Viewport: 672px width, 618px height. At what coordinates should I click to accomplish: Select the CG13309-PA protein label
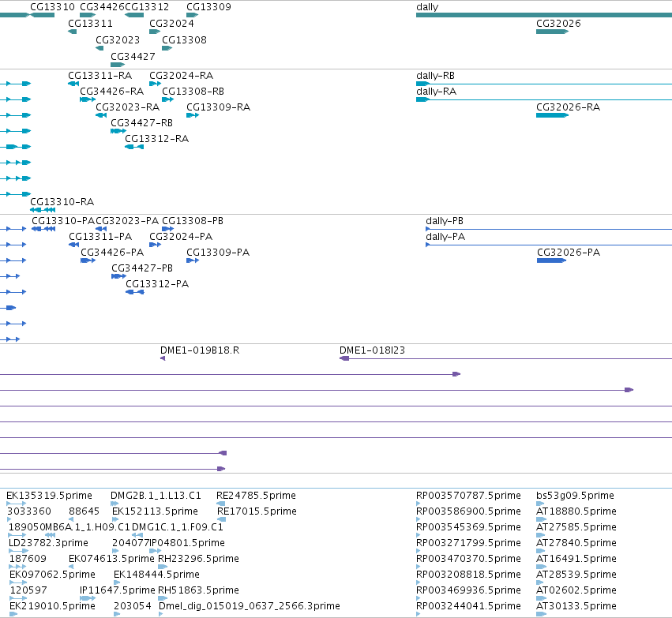pyautogui.click(x=218, y=253)
